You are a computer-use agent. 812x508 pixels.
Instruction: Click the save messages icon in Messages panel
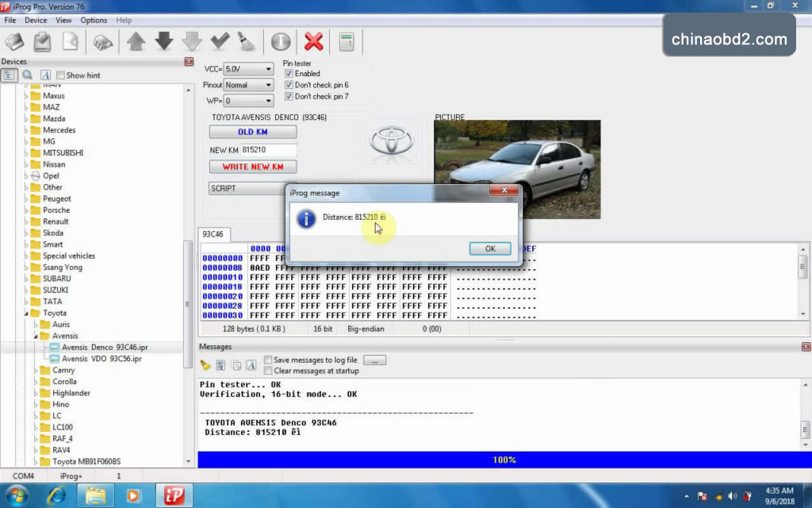tap(220, 365)
